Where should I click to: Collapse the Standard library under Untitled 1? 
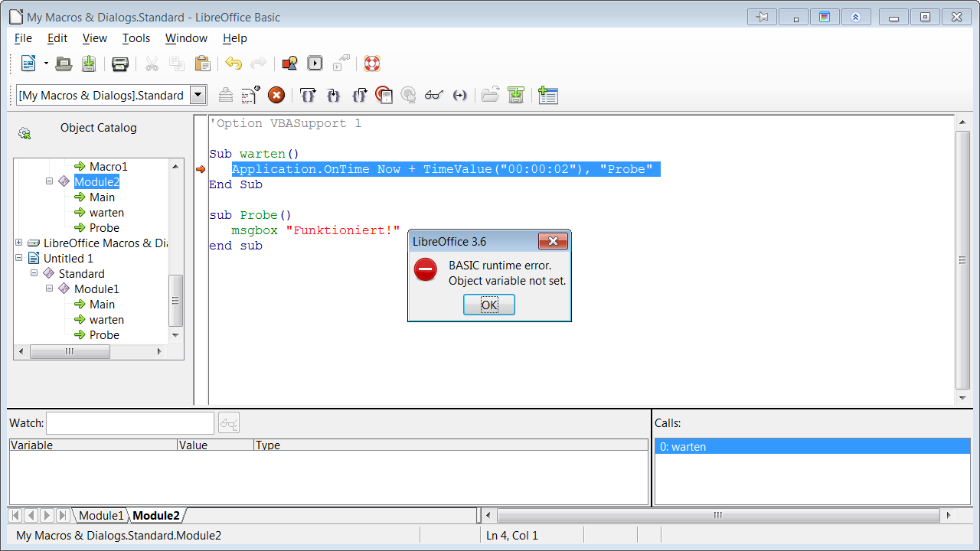point(34,273)
